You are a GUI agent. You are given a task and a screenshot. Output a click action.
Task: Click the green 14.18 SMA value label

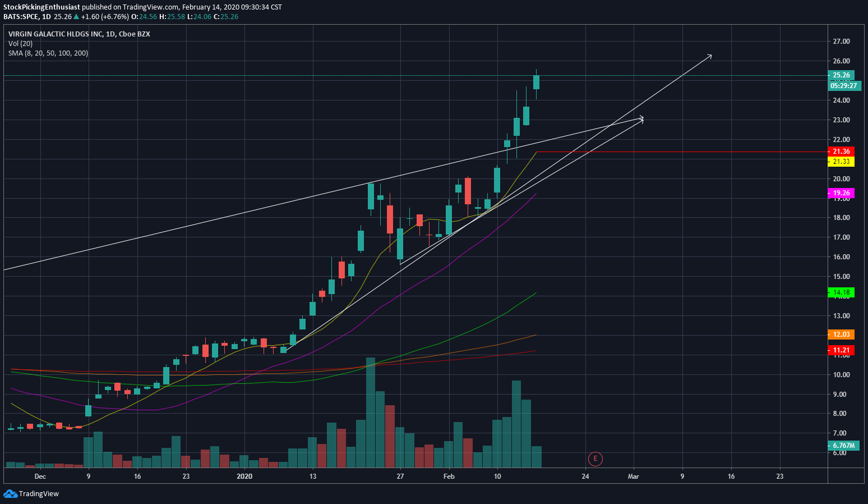841,292
